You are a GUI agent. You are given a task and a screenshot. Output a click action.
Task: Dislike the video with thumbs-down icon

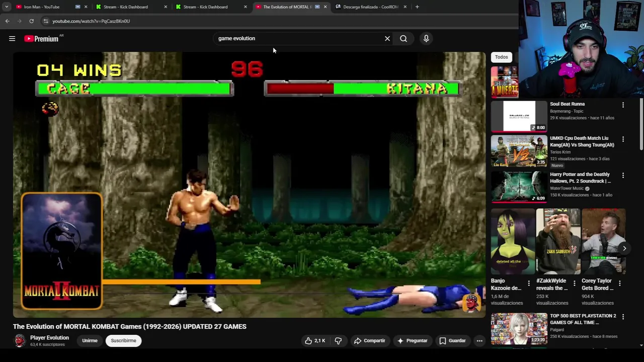coord(338,341)
